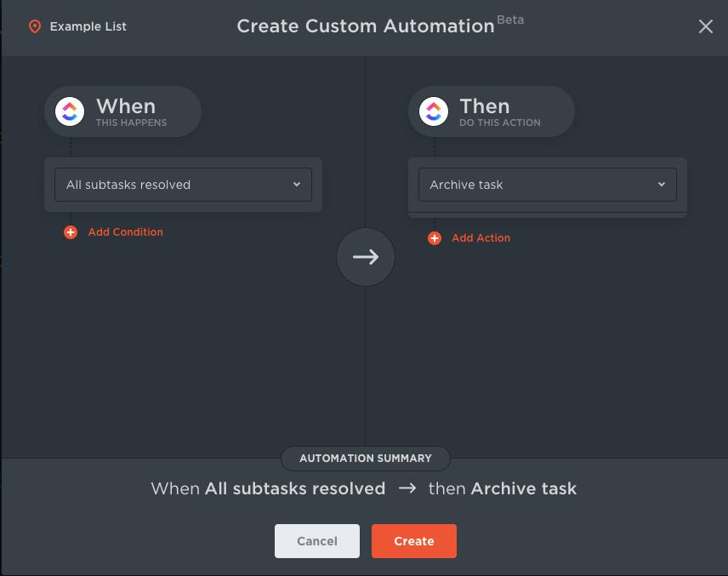Click the location pin icon beside Example List
The image size is (728, 576).
click(x=35, y=26)
